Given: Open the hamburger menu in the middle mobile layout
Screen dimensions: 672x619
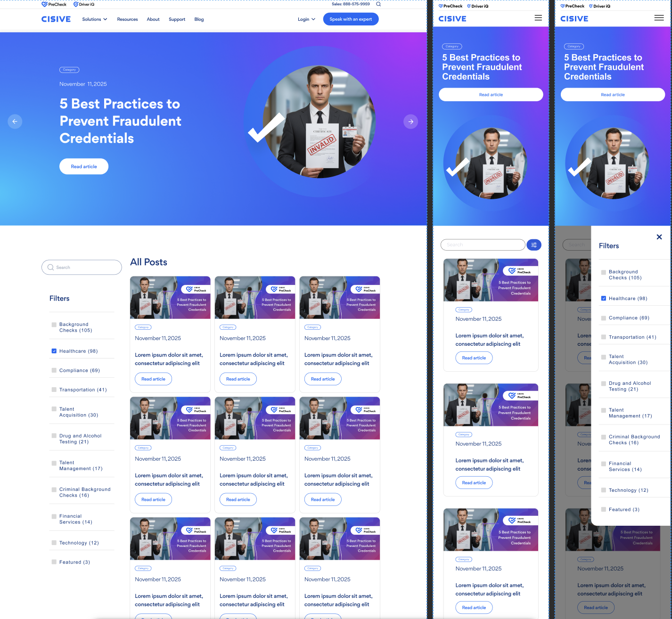Looking at the screenshot, I should tap(538, 18).
